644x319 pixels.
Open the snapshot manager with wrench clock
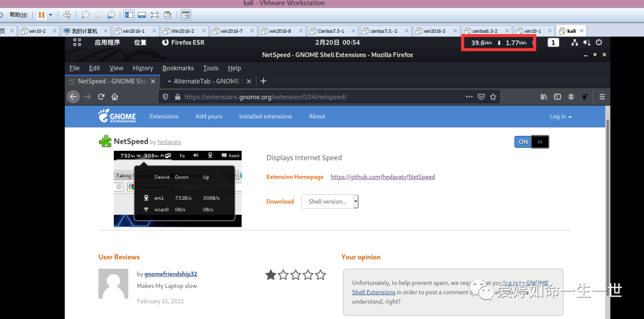111,15
